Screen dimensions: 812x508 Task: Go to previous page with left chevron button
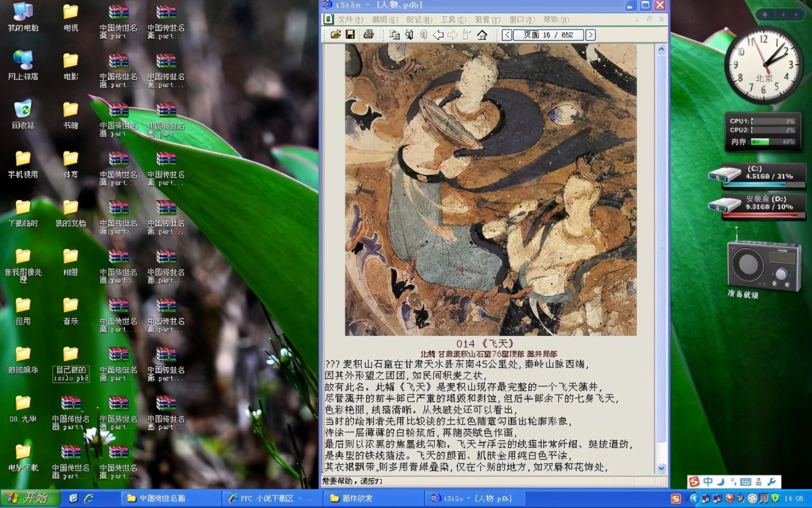click(507, 35)
